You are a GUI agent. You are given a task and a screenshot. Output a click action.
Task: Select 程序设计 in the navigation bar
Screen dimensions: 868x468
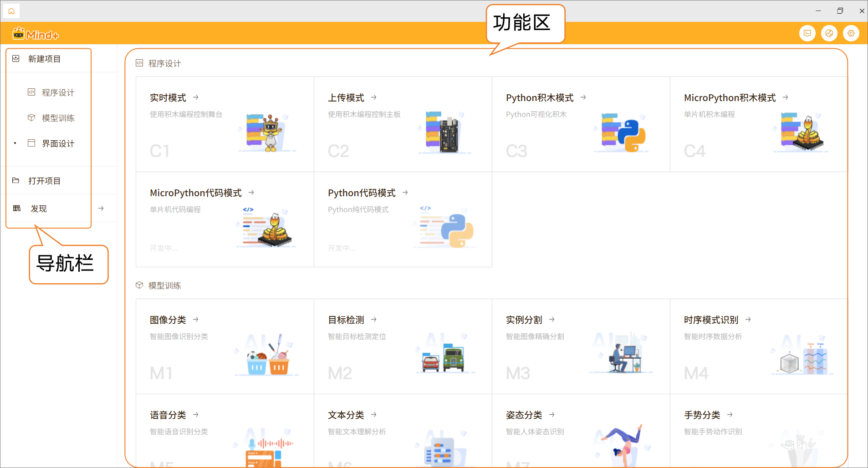[58, 92]
